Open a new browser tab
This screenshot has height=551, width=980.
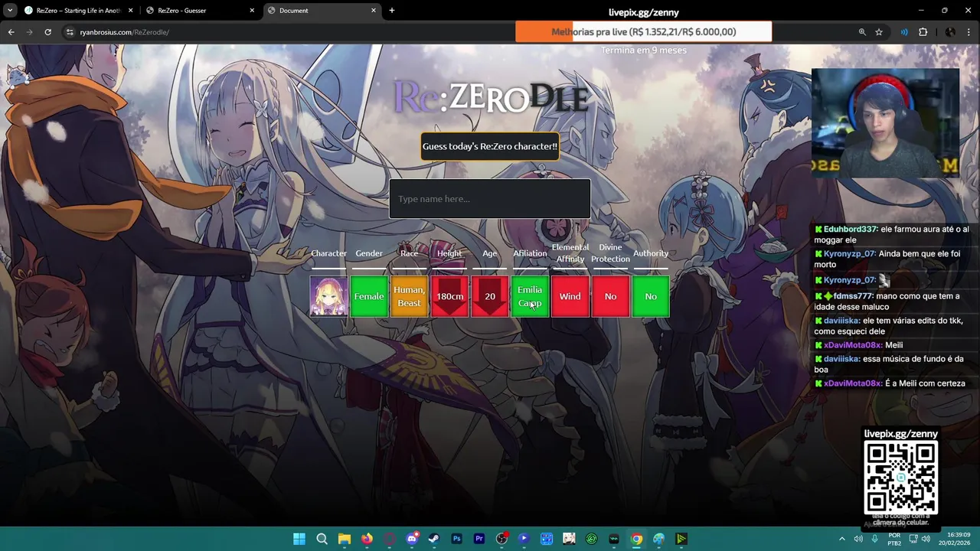coord(391,11)
